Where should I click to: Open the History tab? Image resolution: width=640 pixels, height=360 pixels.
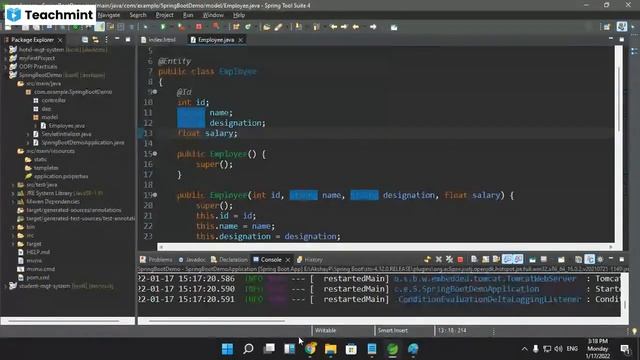tap(309, 260)
